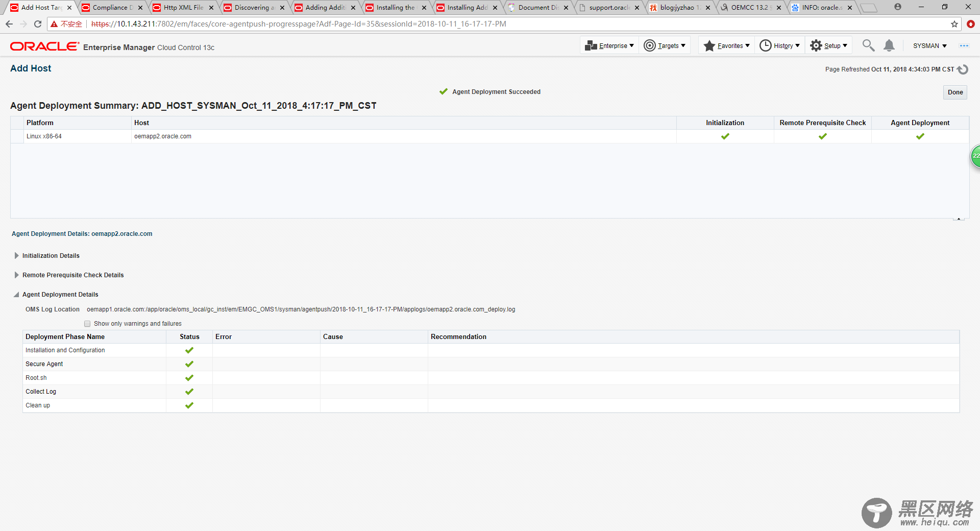Click the insecure connection warning icon
The height and width of the screenshot is (531, 980).
coord(54,24)
